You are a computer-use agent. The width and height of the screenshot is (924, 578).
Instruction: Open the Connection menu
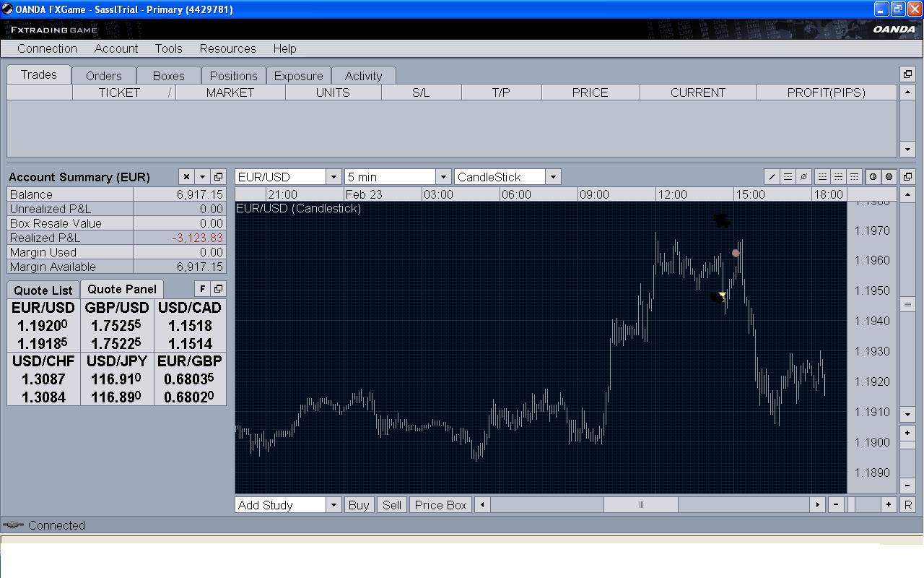click(47, 48)
